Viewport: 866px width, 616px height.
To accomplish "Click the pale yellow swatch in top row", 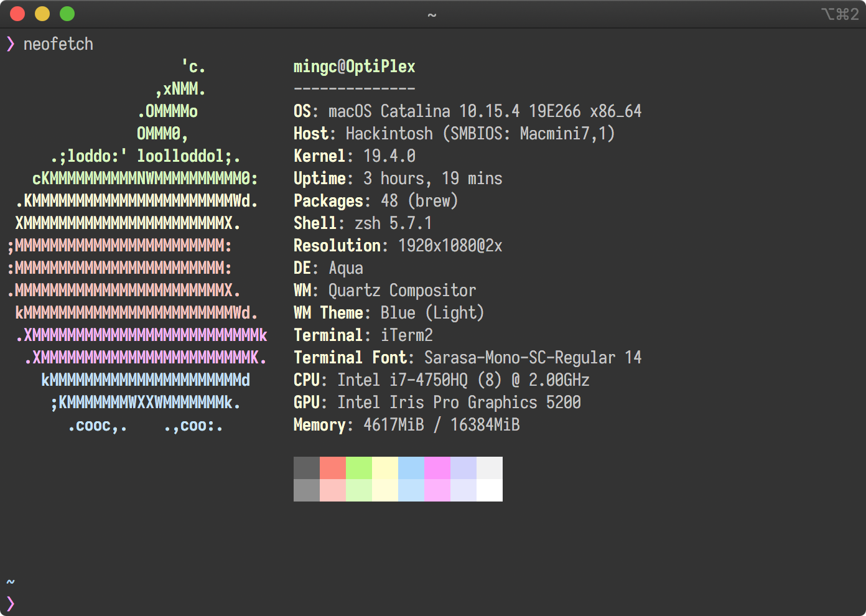I will tap(385, 468).
